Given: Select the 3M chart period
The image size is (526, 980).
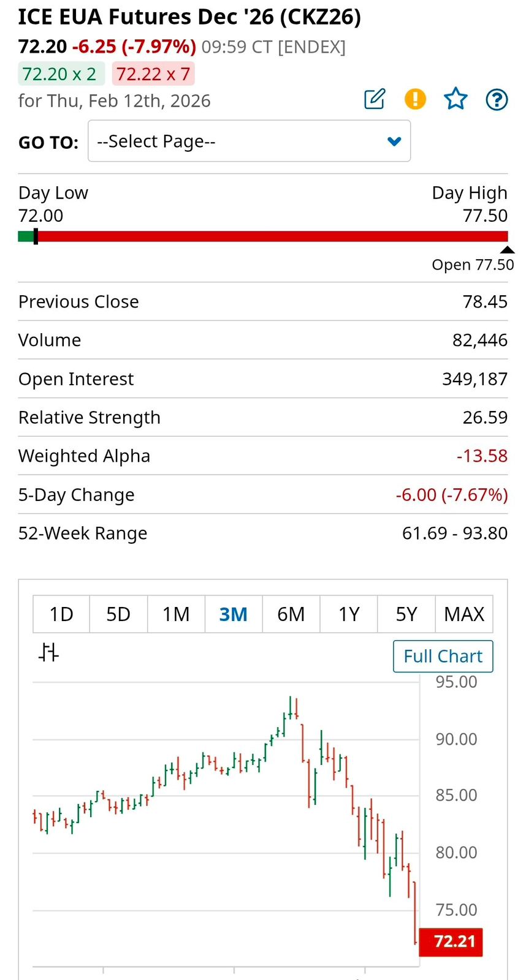Looking at the screenshot, I should [x=234, y=614].
